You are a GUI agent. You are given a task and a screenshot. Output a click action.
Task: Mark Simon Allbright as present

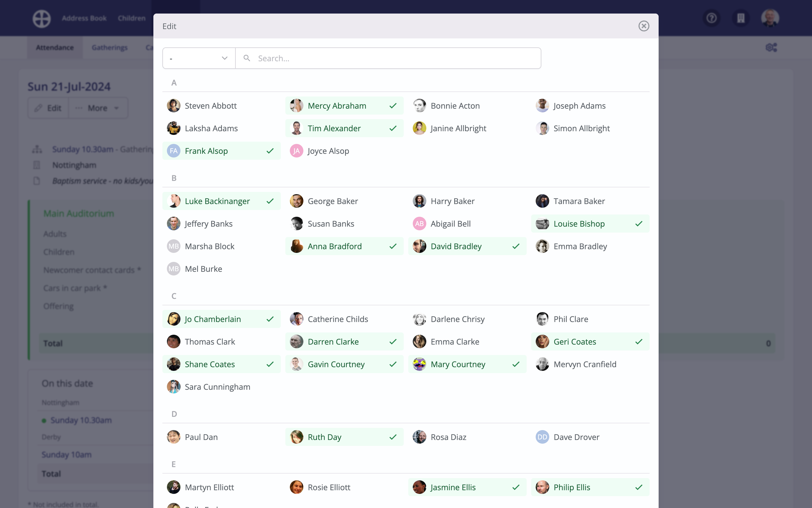590,128
